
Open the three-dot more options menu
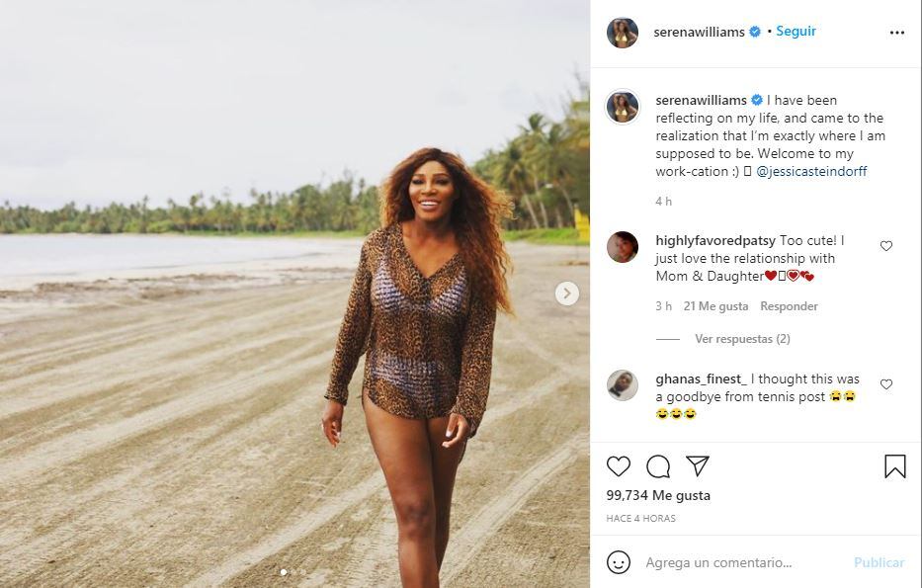click(x=896, y=33)
